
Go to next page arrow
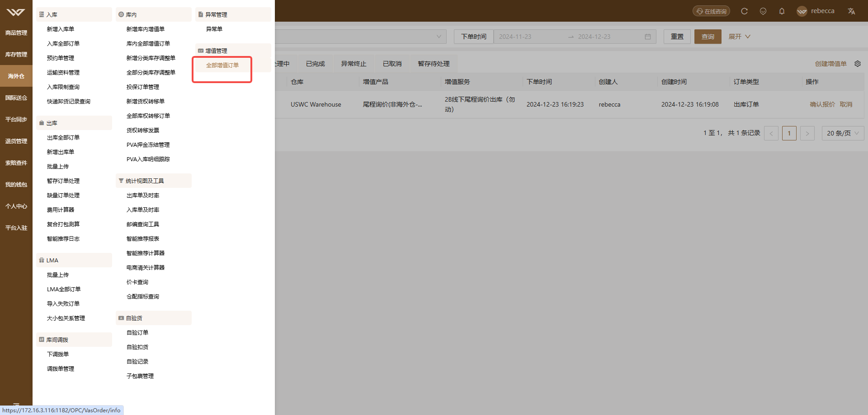click(807, 133)
